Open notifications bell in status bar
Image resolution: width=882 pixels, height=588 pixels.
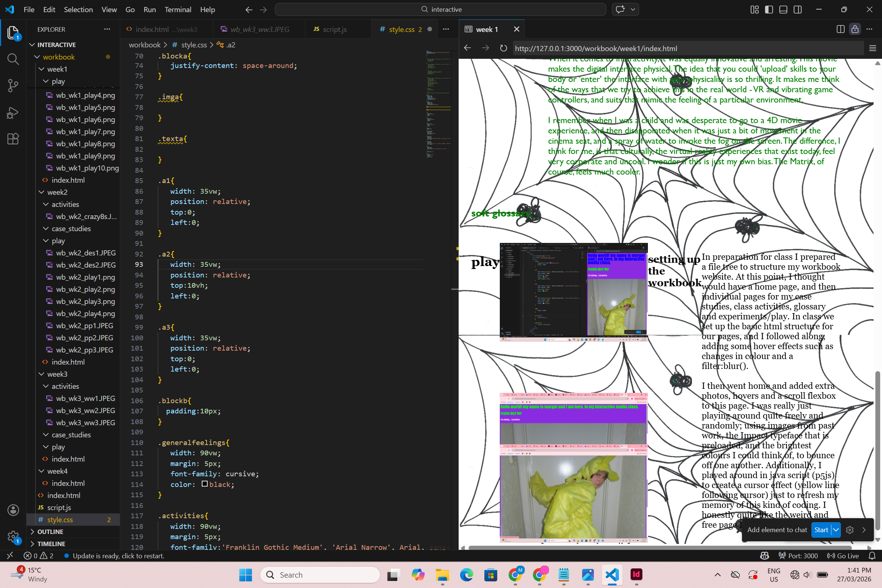pos(872,556)
